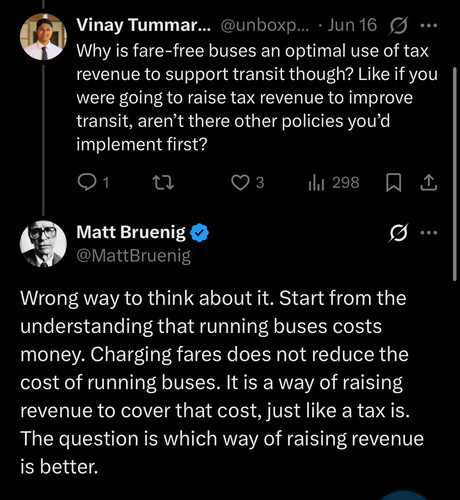This screenshot has height=500, width=460.
Task: Tap Grok icon on Vinay's tweet
Action: tap(398, 26)
